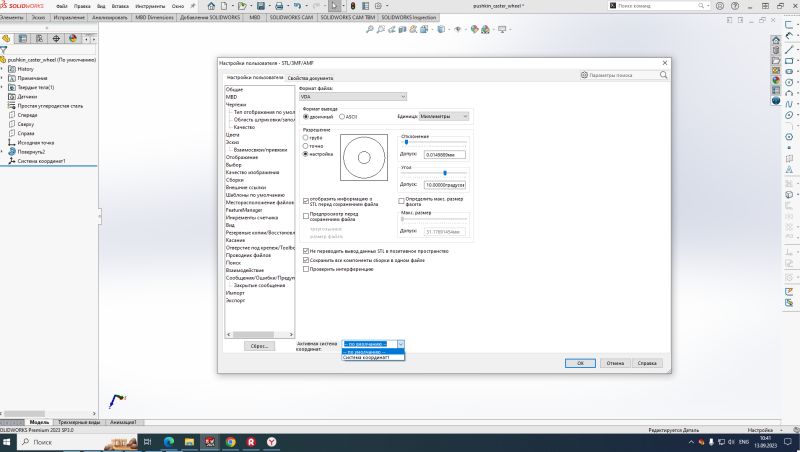This screenshot has width=800, height=452.
Task: Click the Zoom to Fit magnifier icon
Action: pos(369,30)
